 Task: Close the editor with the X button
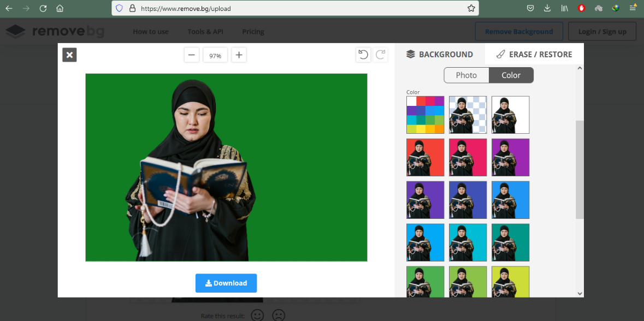tap(69, 55)
